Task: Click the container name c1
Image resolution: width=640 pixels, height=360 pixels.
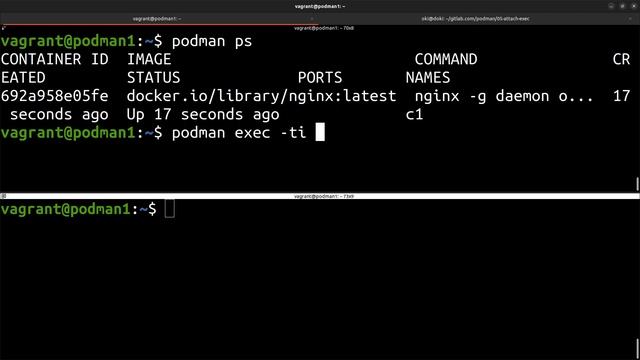Action: (x=414, y=115)
